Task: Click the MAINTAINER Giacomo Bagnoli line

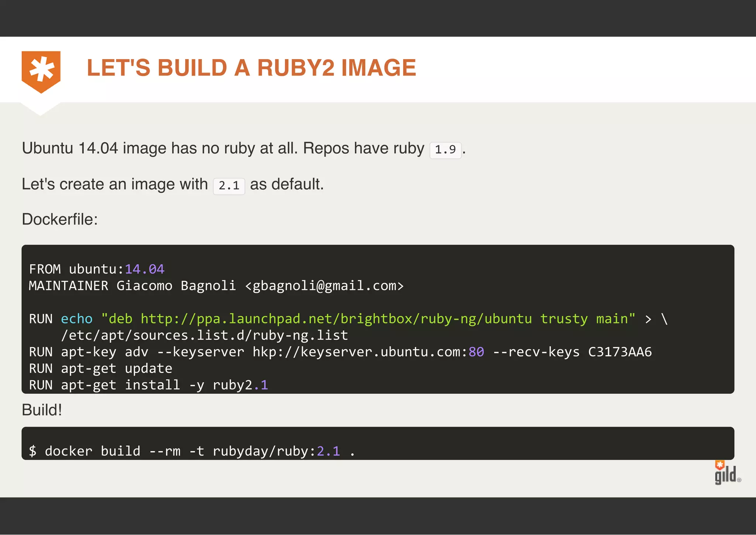Action: point(216,286)
